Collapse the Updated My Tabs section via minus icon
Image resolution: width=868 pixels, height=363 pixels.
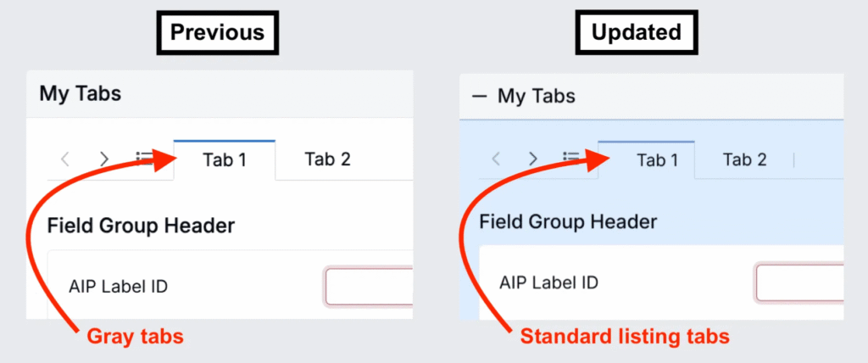(x=480, y=97)
